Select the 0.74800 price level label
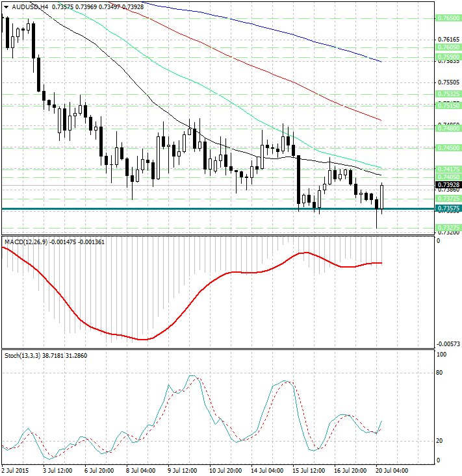This screenshot has width=462, height=476. [x=448, y=129]
